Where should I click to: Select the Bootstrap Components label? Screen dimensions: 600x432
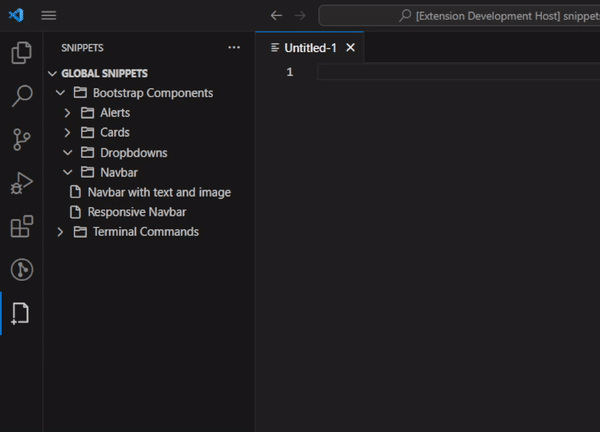[153, 93]
